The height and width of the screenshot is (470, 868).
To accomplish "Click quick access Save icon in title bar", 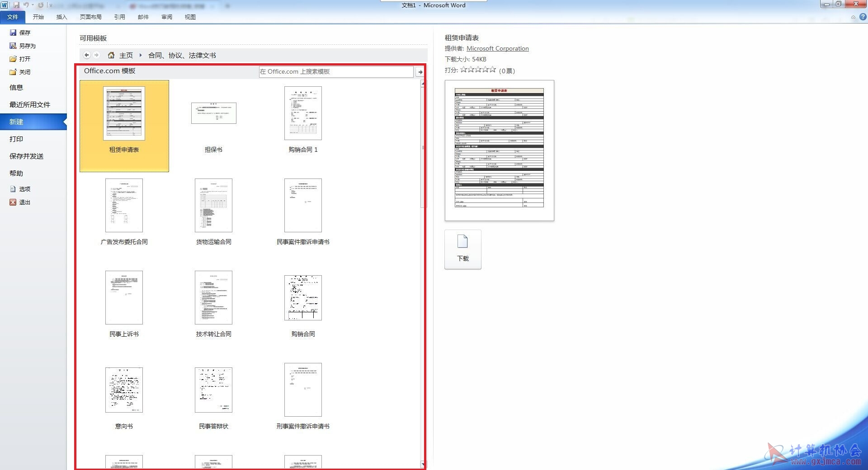I will pos(17,5).
